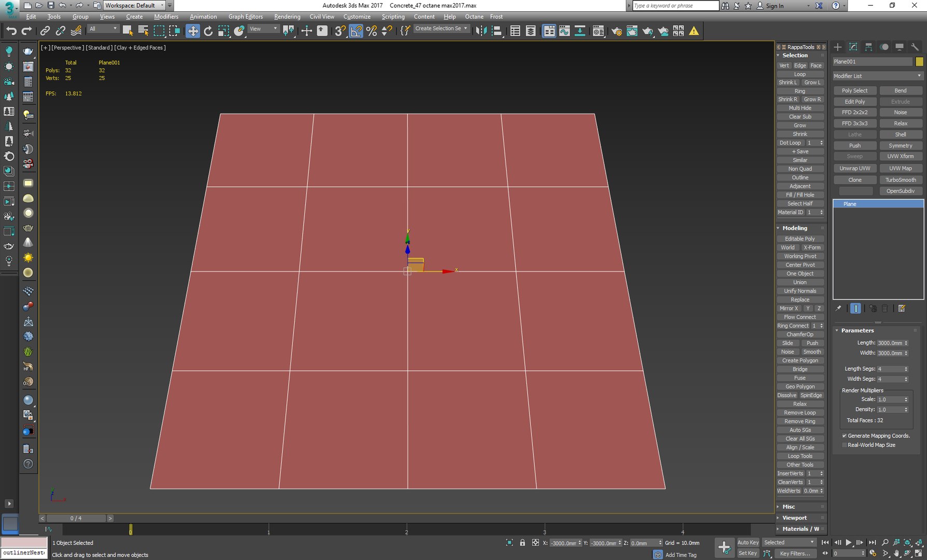This screenshot has height=560, width=927.
Task: Collapse the Modeling rollout in RappaTools
Action: click(794, 228)
